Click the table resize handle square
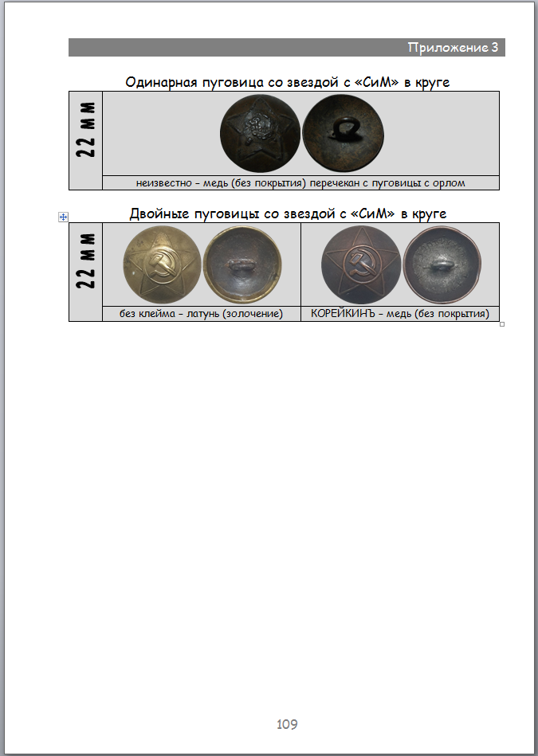The image size is (538, 756). [x=502, y=324]
